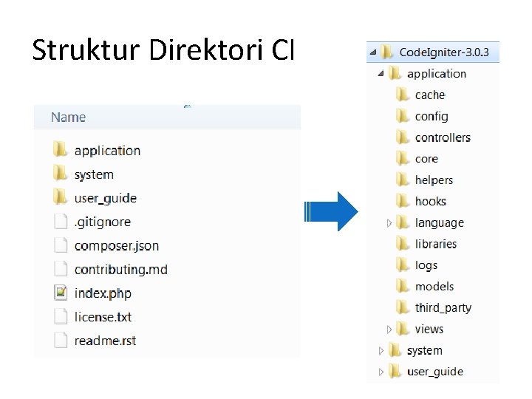Screen dimensions: 532x399
Task: Select 'hooks' label in tree
Action: pyautogui.click(x=431, y=201)
